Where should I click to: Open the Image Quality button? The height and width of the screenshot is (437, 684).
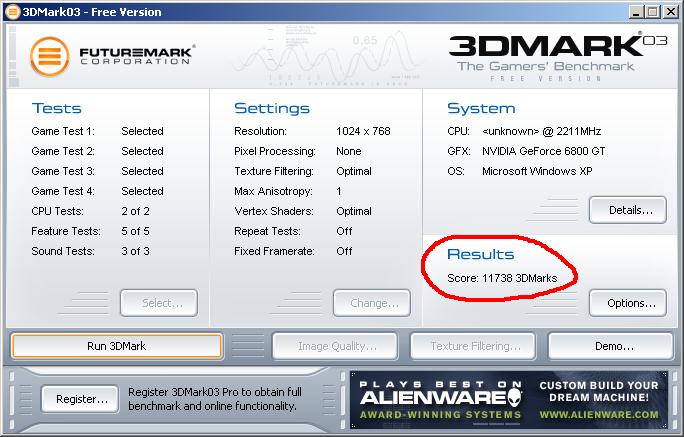[x=337, y=346]
